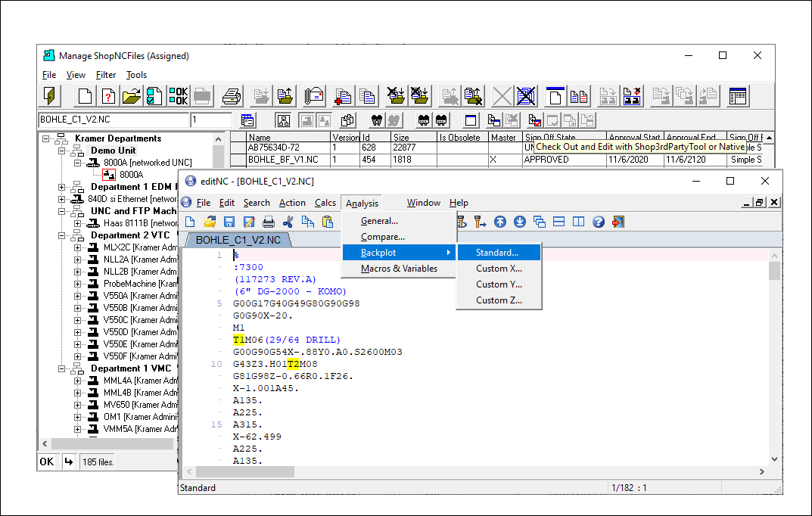This screenshot has height=516, width=812.
Task: Click the blue down-arrow circle icon
Action: pyautogui.click(x=519, y=222)
